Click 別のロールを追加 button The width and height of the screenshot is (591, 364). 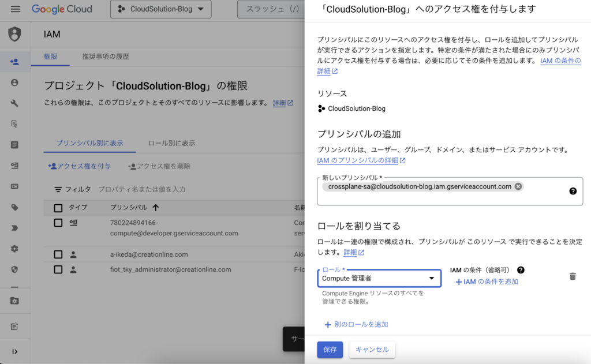(356, 324)
